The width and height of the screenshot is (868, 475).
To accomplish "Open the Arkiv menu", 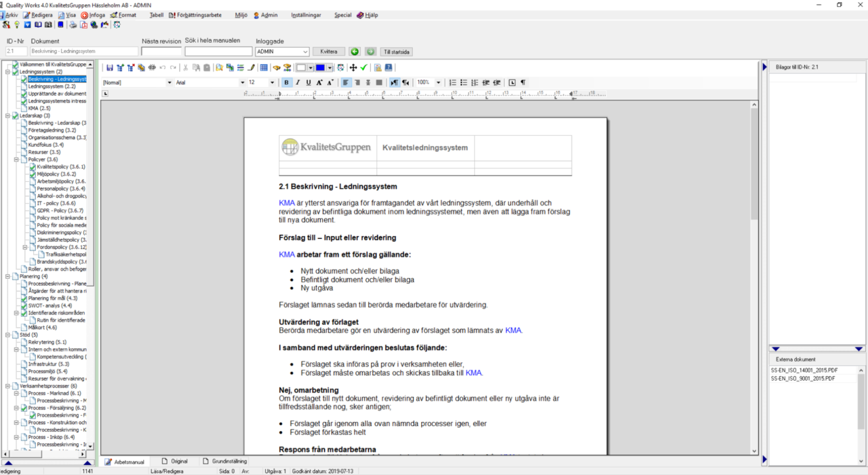I will tap(12, 15).
